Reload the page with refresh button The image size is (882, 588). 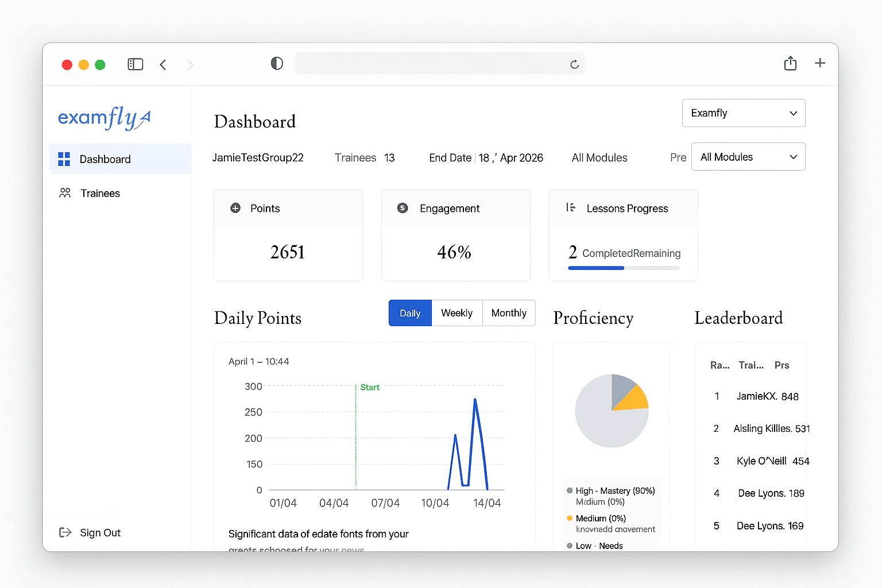pyautogui.click(x=574, y=64)
